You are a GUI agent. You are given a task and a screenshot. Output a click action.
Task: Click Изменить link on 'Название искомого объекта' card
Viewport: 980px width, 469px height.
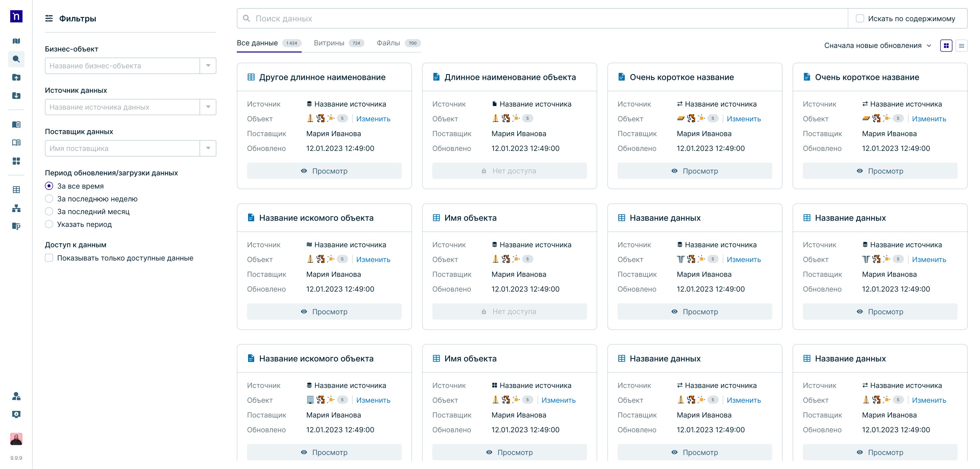373,260
